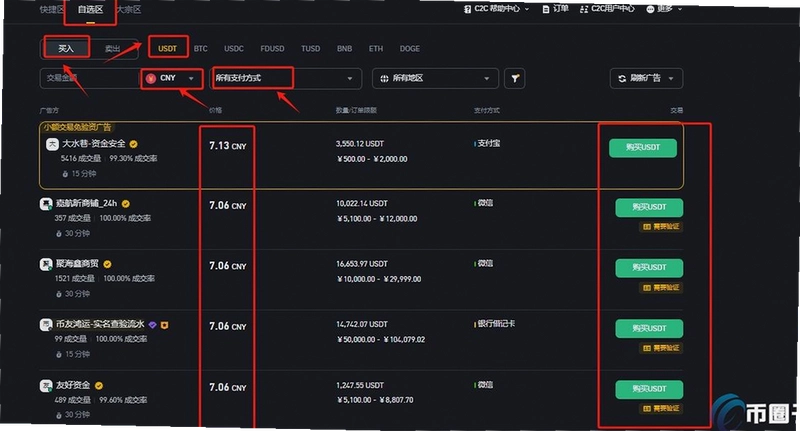800x431 pixels.
Task: Expand the C2C 帮助中心 menu
Action: click(527, 9)
